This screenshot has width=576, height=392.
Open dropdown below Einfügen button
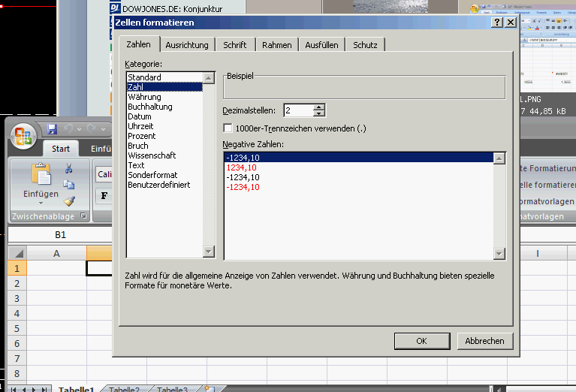point(41,204)
